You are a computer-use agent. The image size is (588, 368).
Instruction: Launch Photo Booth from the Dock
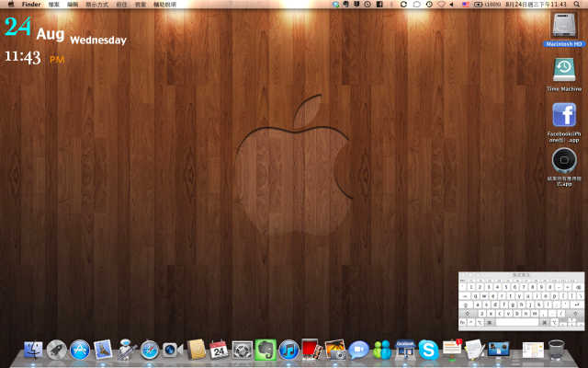[x=311, y=350]
